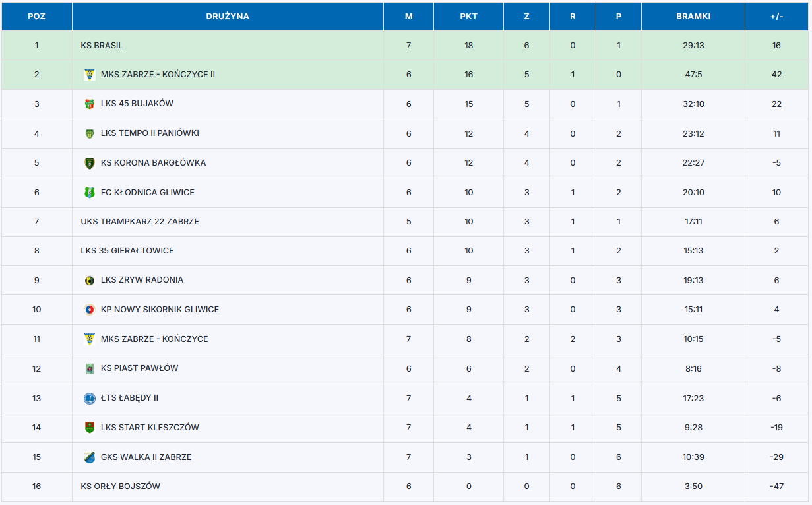Image resolution: width=812 pixels, height=505 pixels.
Task: Click the DRUŻYNA column header
Action: pyautogui.click(x=228, y=17)
